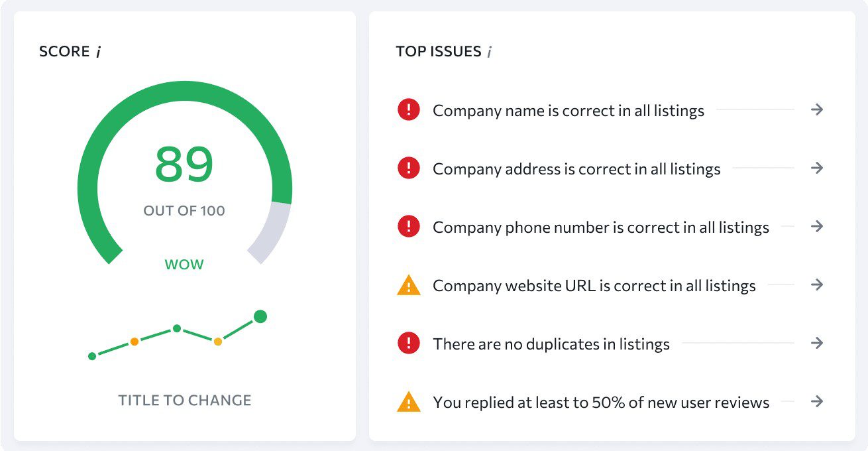Viewport: 868px width, 451px height.
Task: Click the red alert icon beside phone number issue
Action: pyautogui.click(x=409, y=227)
